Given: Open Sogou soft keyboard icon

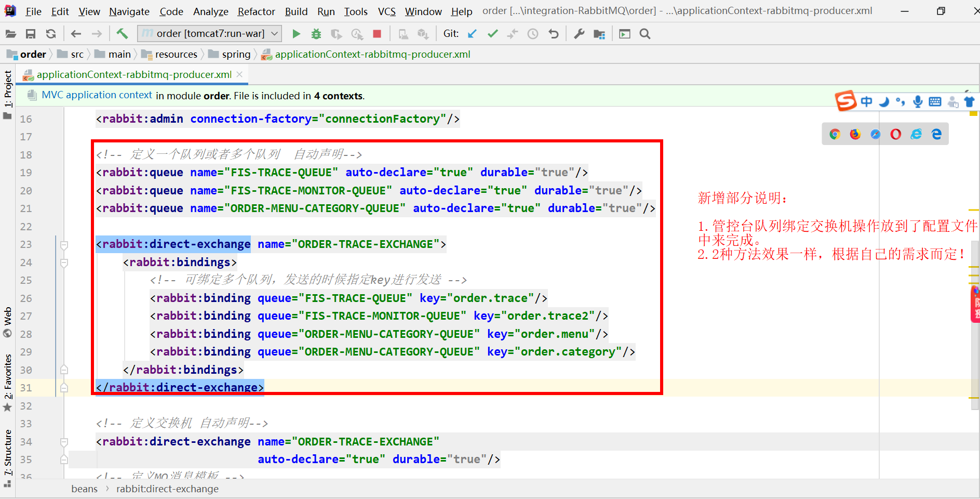Looking at the screenshot, I should [935, 101].
